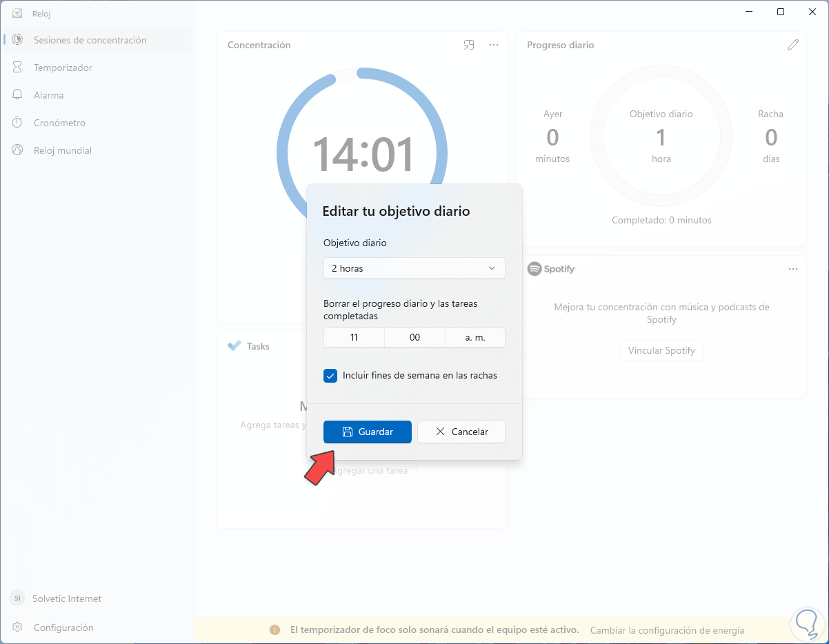Click the stopwatch Cronómetro icon
Screen dimensions: 829x644
pos(18,123)
